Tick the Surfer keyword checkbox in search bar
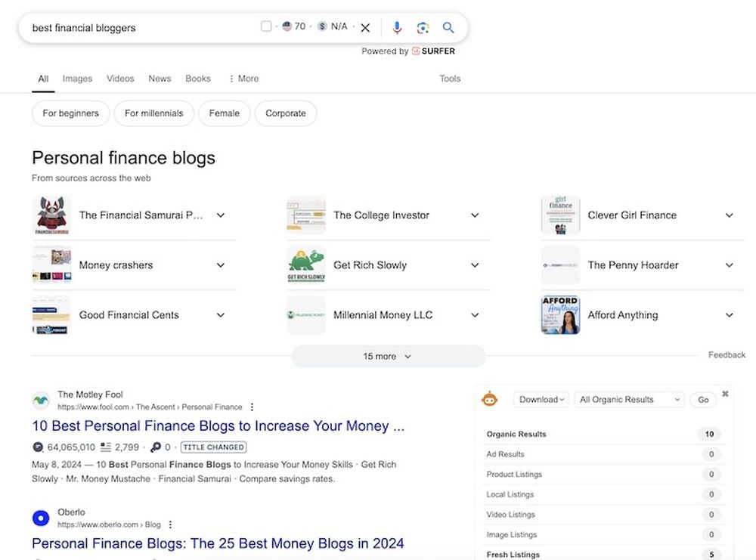This screenshot has height=560, width=756. (266, 26)
